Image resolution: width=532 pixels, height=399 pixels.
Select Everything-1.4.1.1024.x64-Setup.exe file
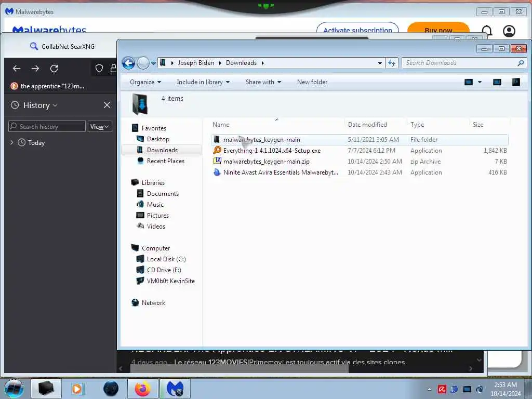(360, 151)
